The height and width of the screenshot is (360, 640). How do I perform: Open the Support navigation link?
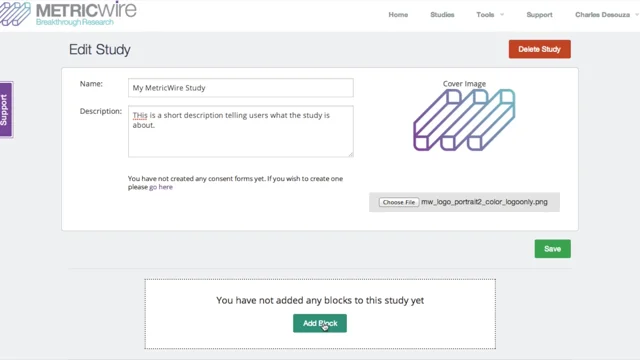[x=539, y=15]
